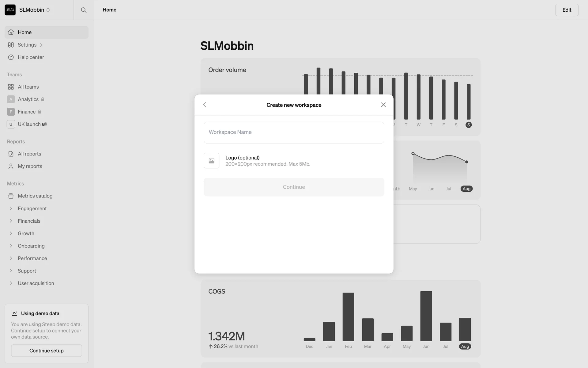
Task: Click the logo upload image placeholder
Action: point(211,161)
